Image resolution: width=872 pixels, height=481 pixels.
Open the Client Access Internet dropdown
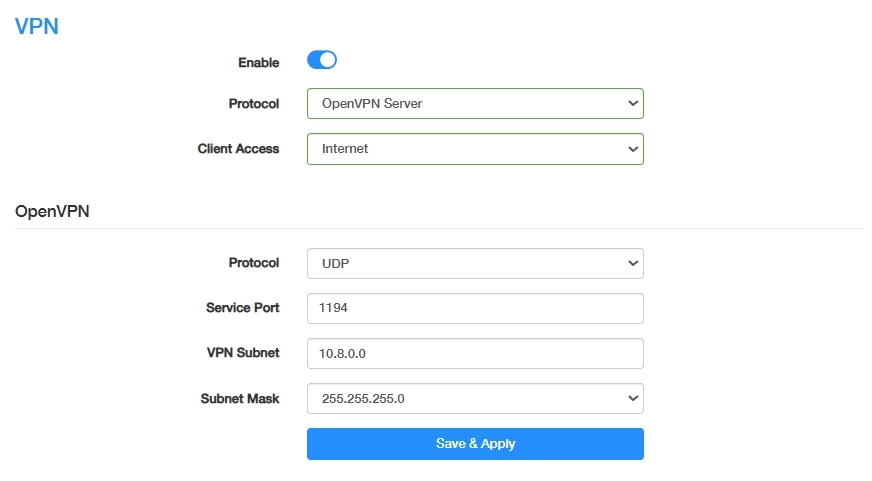pyautogui.click(x=474, y=149)
